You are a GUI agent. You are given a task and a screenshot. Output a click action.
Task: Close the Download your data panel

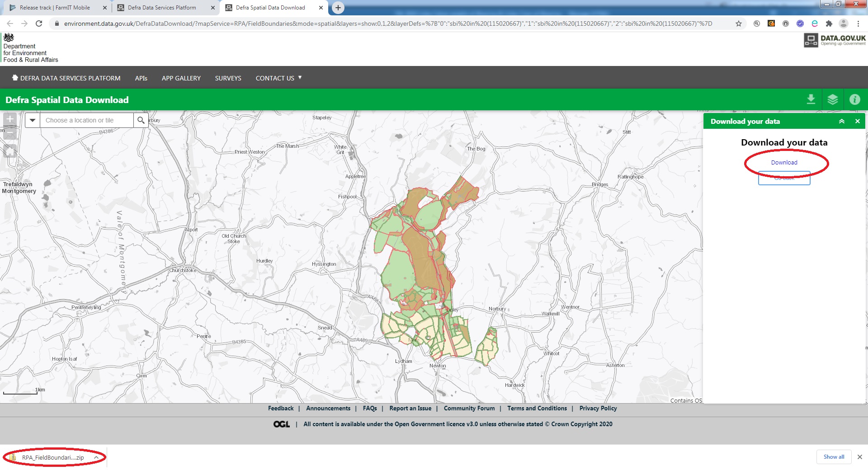pyautogui.click(x=857, y=121)
